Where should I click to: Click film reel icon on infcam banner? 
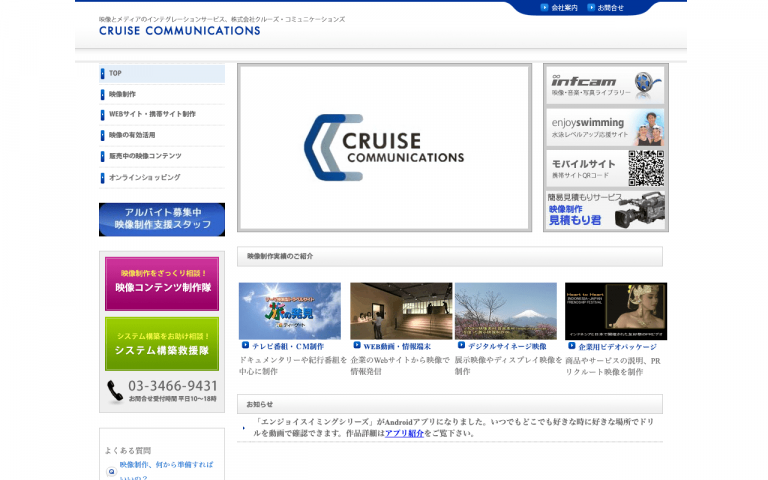[x=648, y=83]
